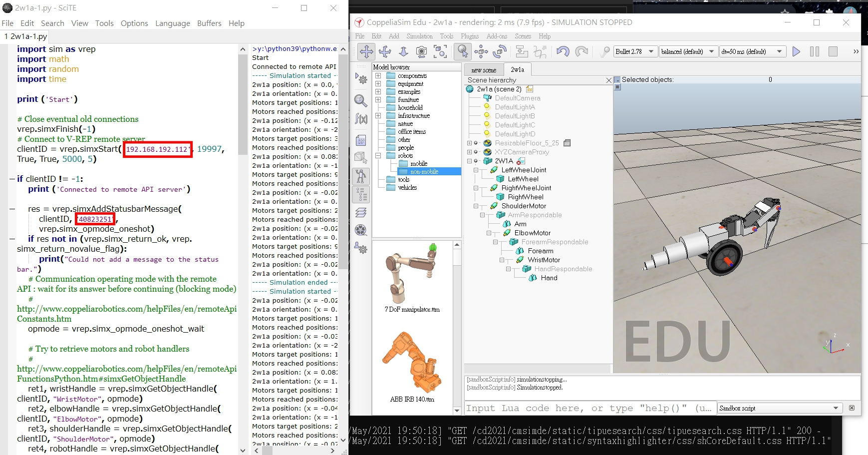Open the balanced (default) dropdown
Viewport: 868px width, 455px height.
click(x=688, y=51)
